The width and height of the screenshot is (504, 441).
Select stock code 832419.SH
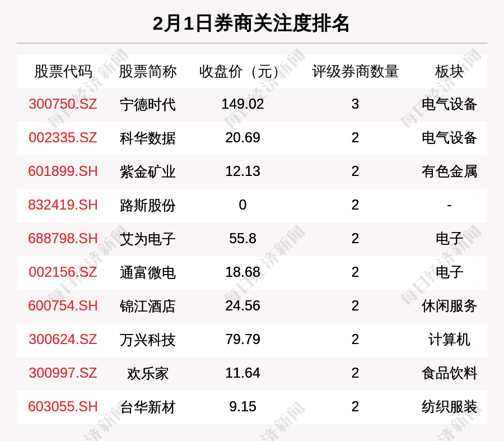(x=63, y=205)
